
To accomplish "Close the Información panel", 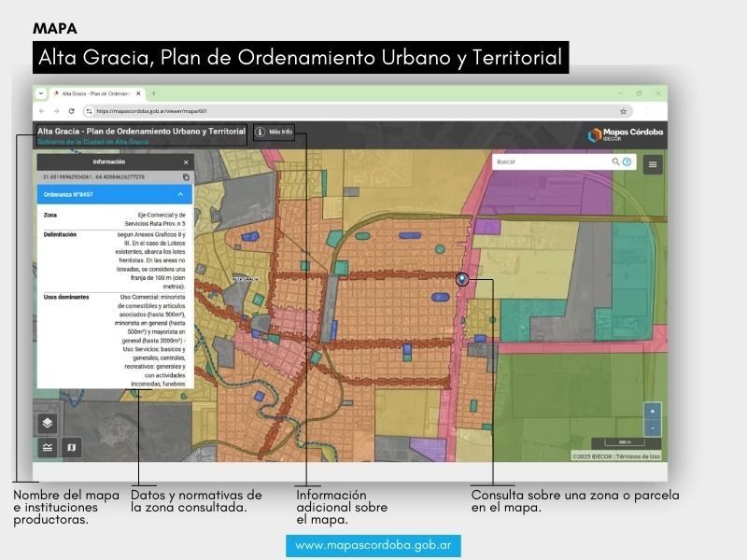I will coord(186,162).
